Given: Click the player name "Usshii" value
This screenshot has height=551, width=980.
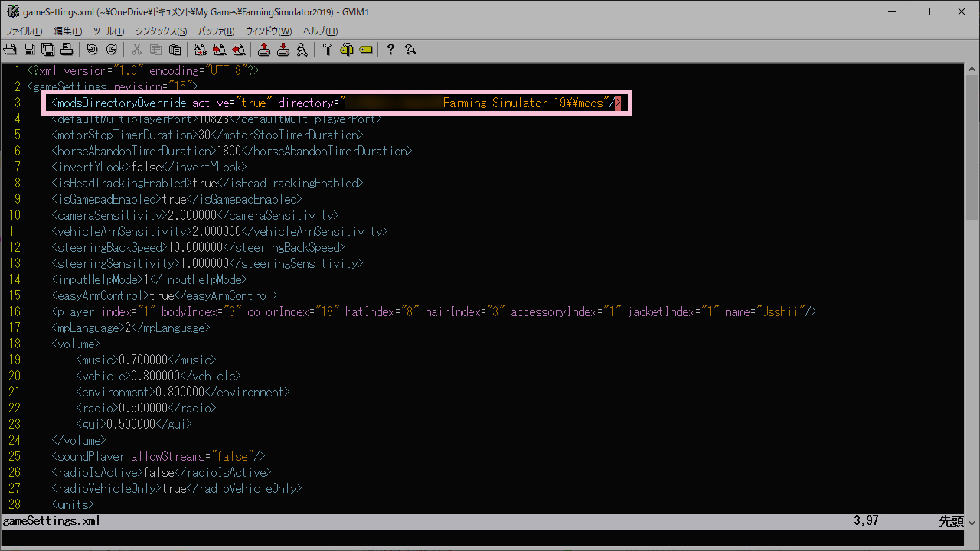Looking at the screenshot, I should pyautogui.click(x=780, y=311).
